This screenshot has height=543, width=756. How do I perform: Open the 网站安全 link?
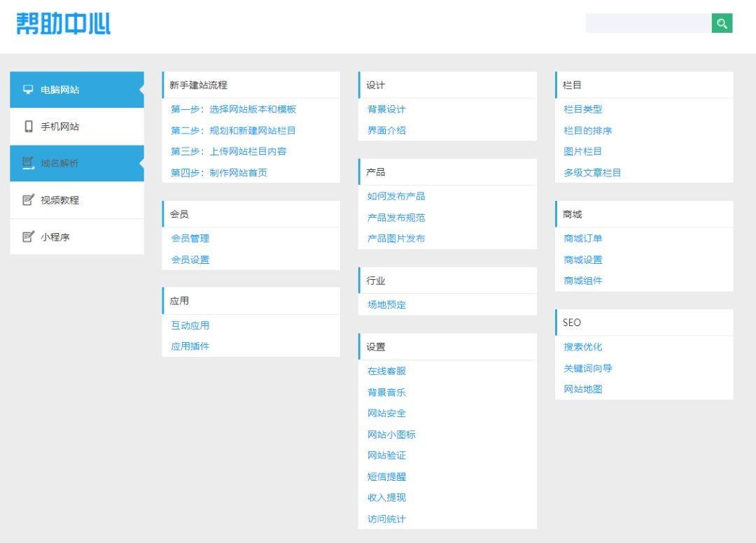386,414
